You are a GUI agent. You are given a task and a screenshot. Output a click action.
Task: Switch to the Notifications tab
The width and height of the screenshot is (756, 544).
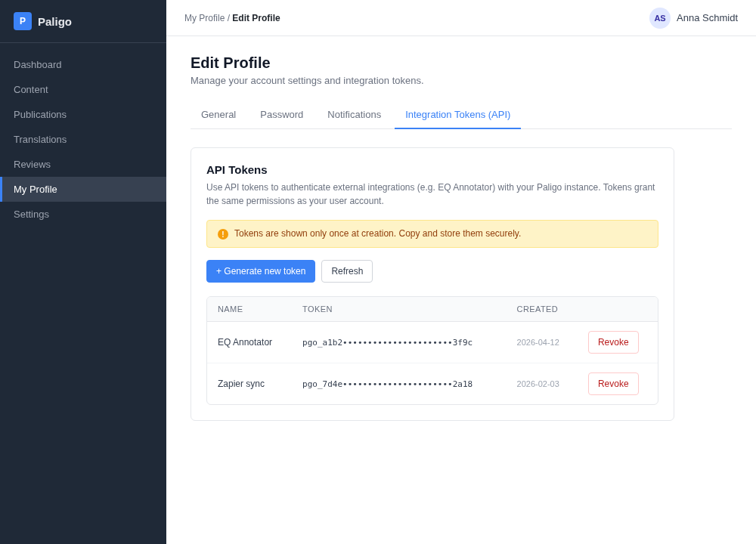point(355,115)
